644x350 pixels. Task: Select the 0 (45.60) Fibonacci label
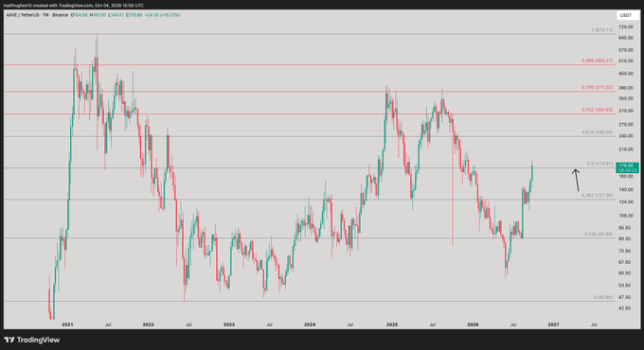click(x=603, y=297)
